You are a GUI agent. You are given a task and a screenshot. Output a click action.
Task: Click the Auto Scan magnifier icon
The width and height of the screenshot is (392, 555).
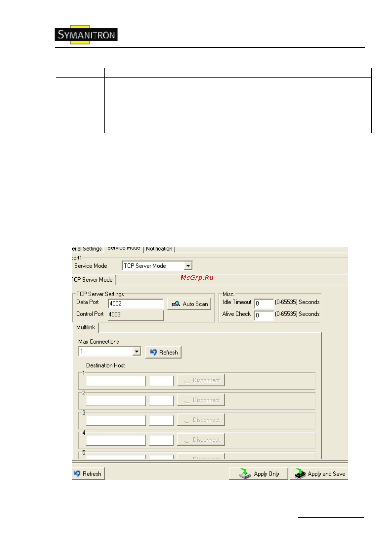pyautogui.click(x=176, y=304)
